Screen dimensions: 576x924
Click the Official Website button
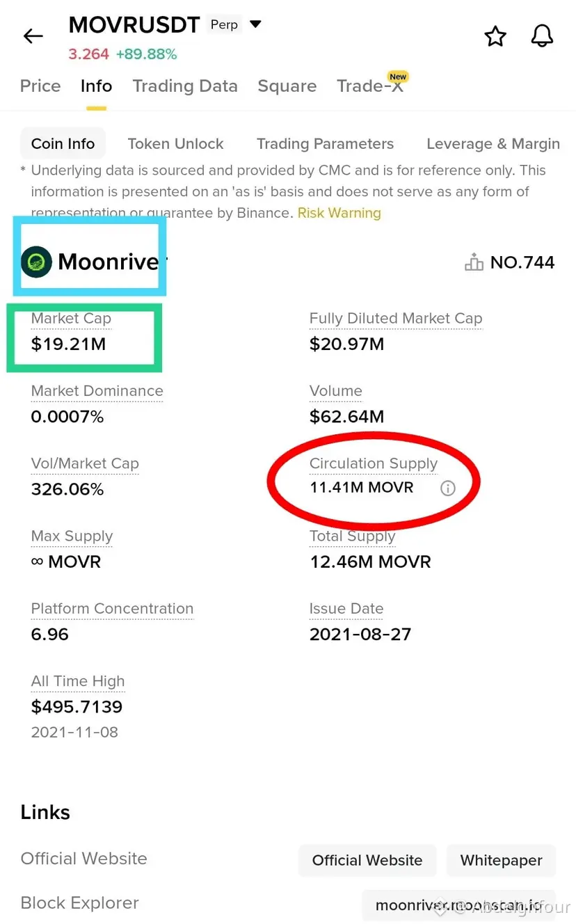[367, 860]
